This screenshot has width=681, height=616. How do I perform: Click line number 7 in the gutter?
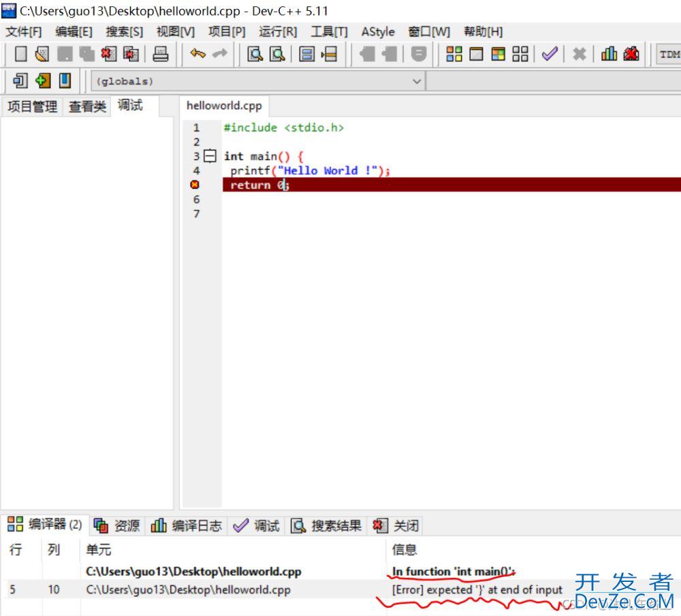pyautogui.click(x=197, y=213)
